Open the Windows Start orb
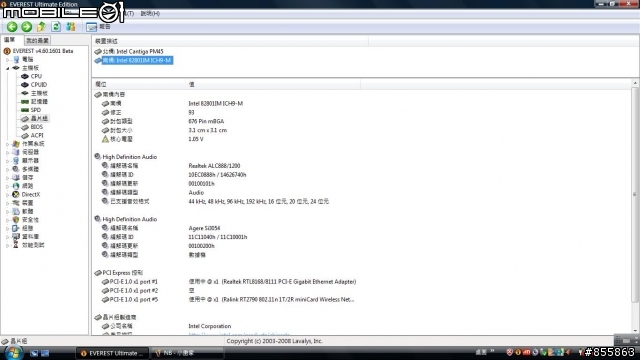 13,353
